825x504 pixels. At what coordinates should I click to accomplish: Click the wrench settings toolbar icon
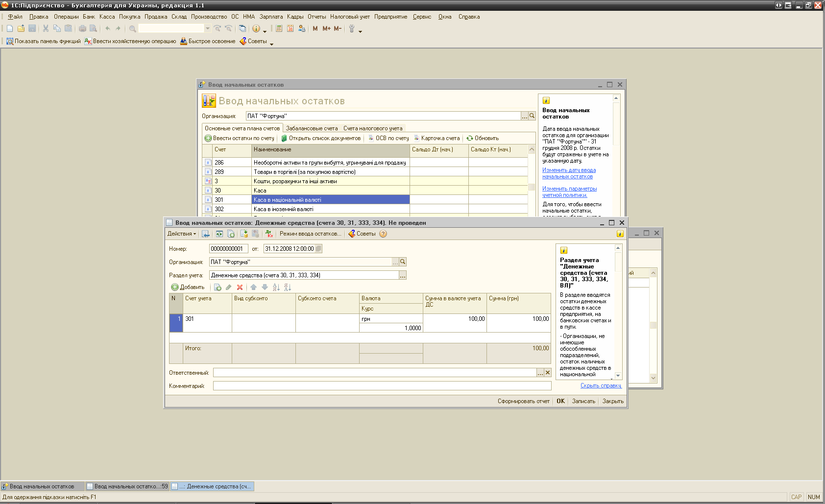(x=351, y=28)
